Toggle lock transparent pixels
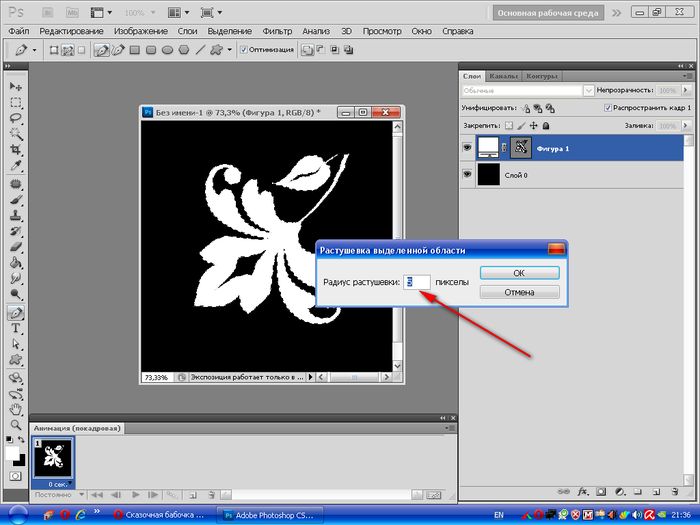Screen dimensions: 700x525 [x=508, y=126]
